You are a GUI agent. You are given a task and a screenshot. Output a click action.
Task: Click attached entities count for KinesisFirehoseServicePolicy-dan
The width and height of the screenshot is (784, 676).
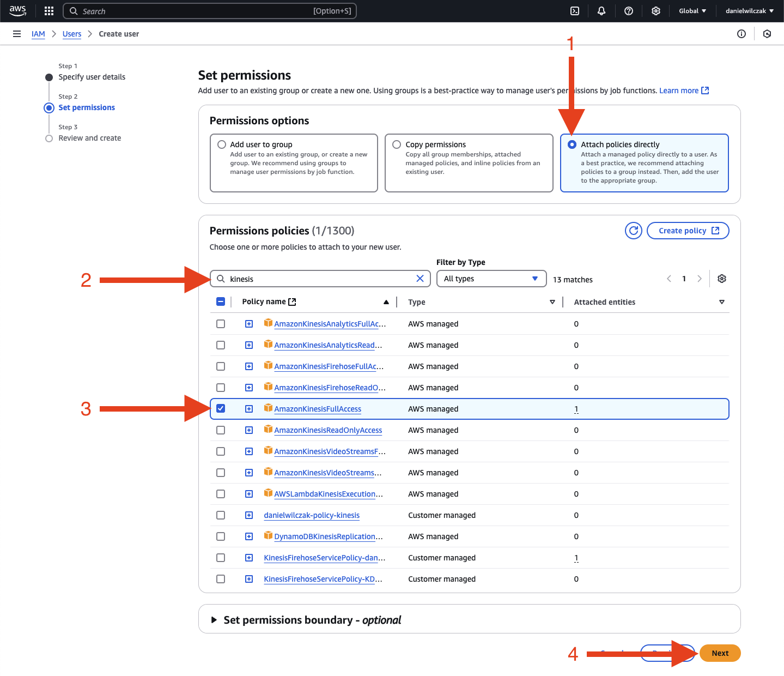coord(576,558)
